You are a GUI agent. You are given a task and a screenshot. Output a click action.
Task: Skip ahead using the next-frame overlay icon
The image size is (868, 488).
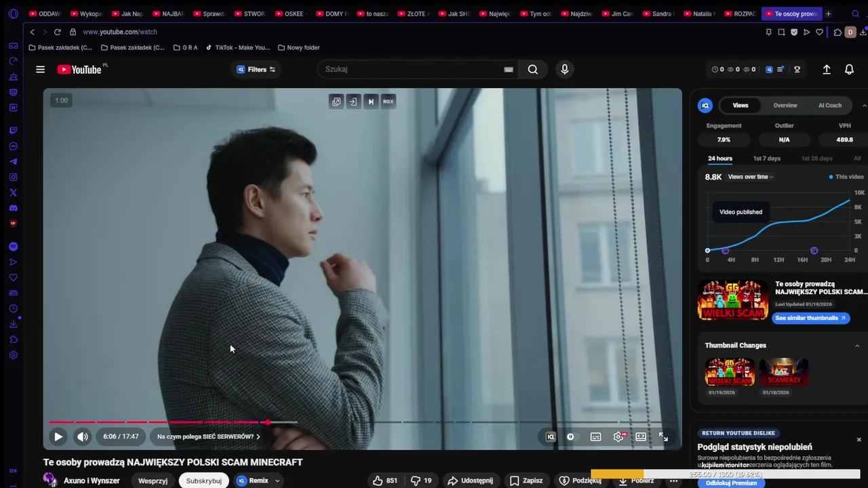[x=371, y=102]
